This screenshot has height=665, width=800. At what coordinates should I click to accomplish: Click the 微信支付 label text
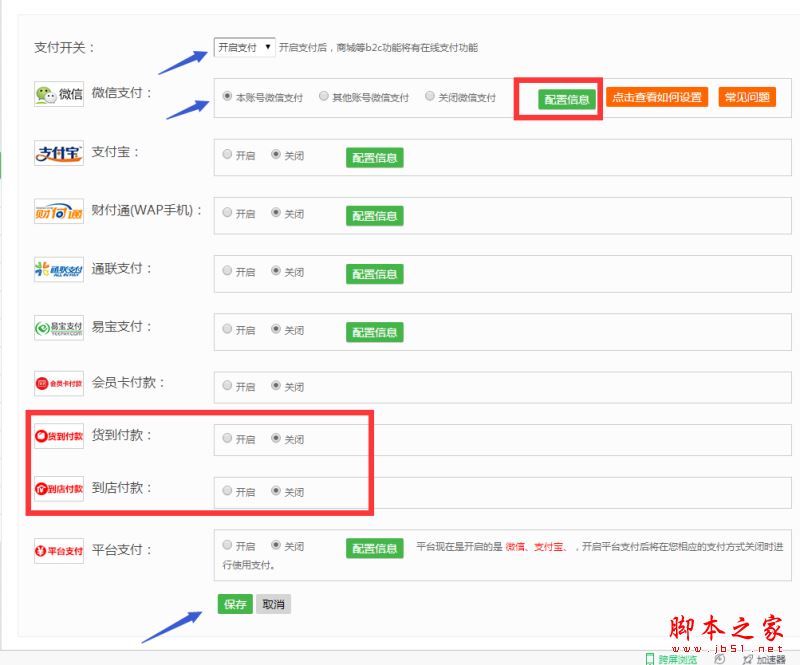pyautogui.click(x=121, y=93)
